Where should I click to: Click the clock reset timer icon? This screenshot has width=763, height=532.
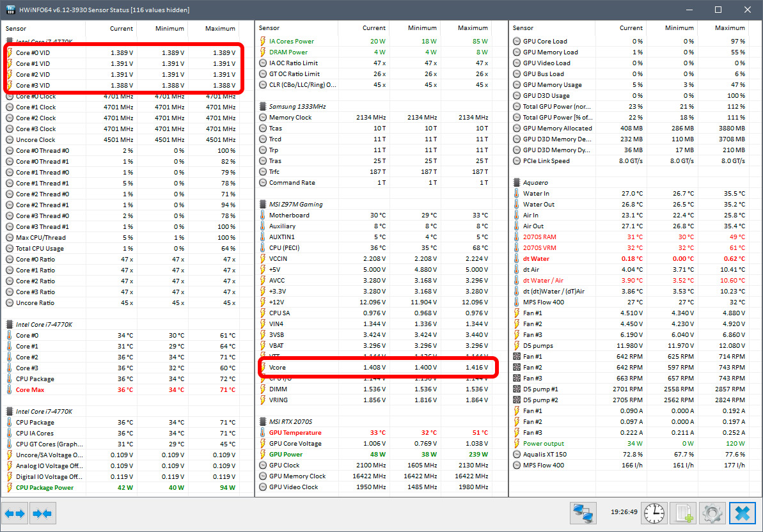coord(654,513)
